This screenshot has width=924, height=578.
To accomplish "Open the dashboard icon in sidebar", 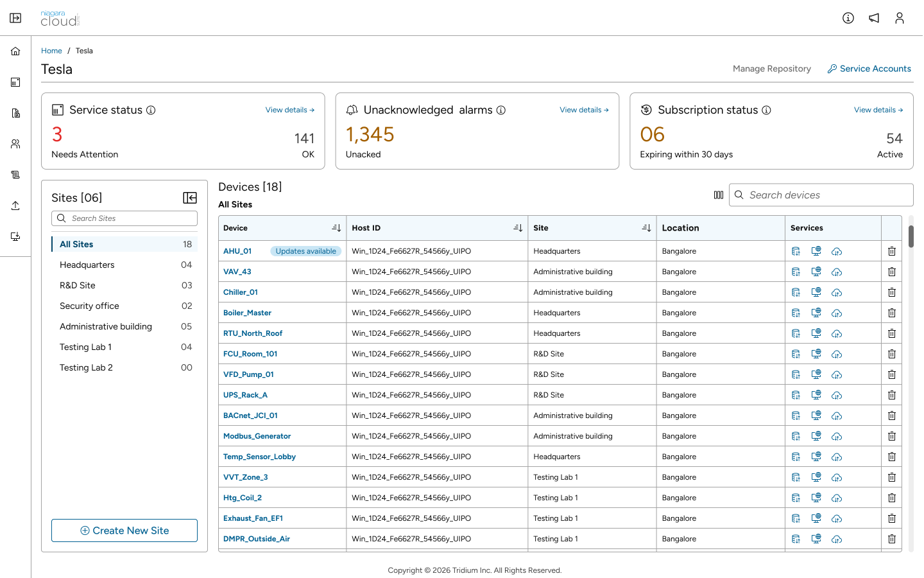I will [15, 82].
